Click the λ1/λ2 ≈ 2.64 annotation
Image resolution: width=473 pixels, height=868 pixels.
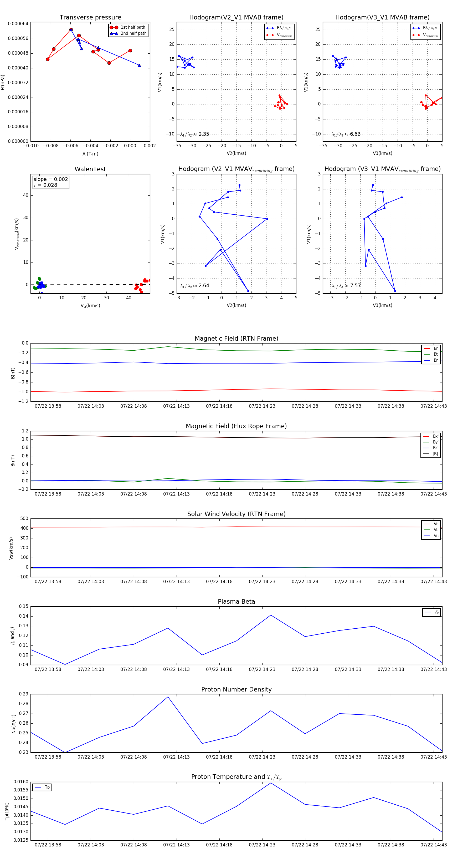click(x=194, y=286)
